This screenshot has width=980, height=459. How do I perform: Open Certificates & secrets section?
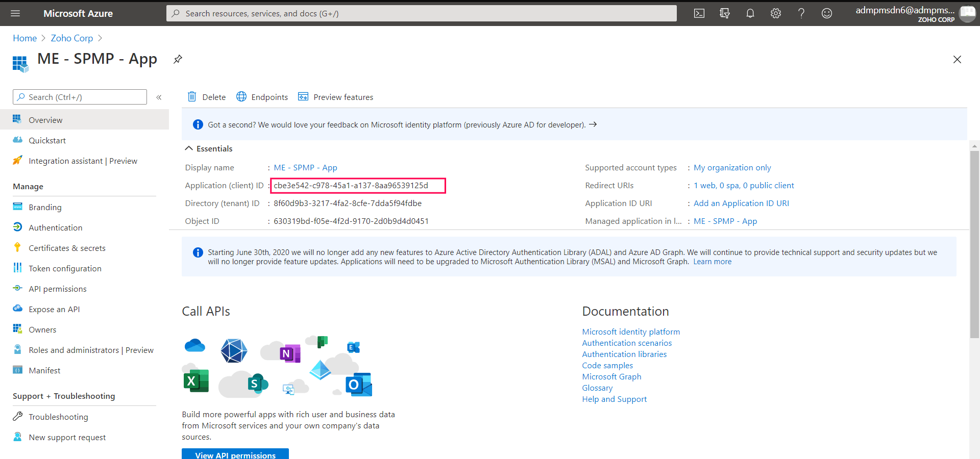point(67,248)
